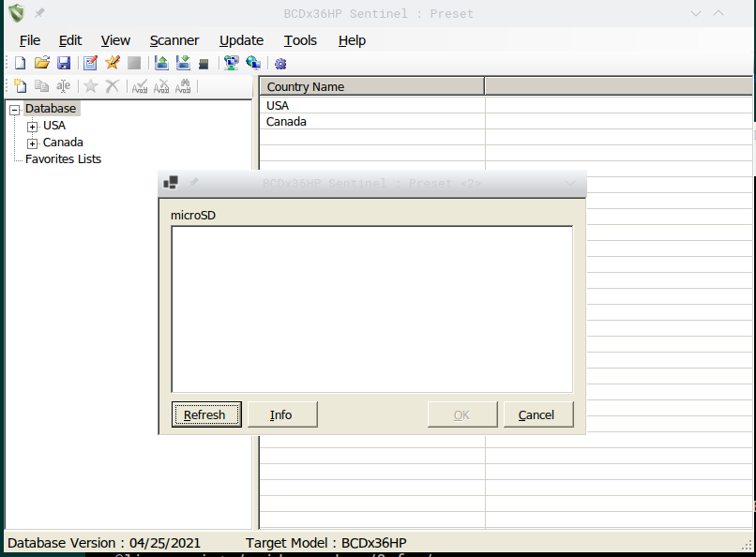Click the new item sparkle-page icon

(21, 86)
